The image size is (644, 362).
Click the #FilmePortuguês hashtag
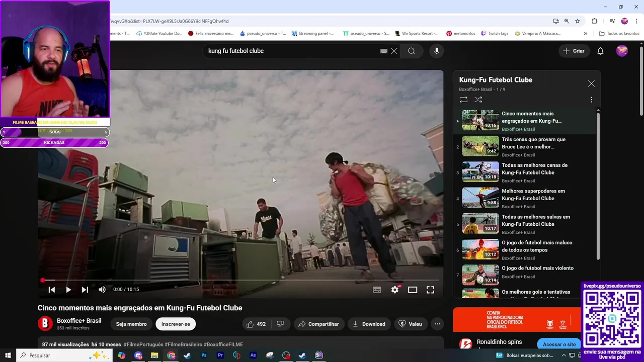(143, 345)
